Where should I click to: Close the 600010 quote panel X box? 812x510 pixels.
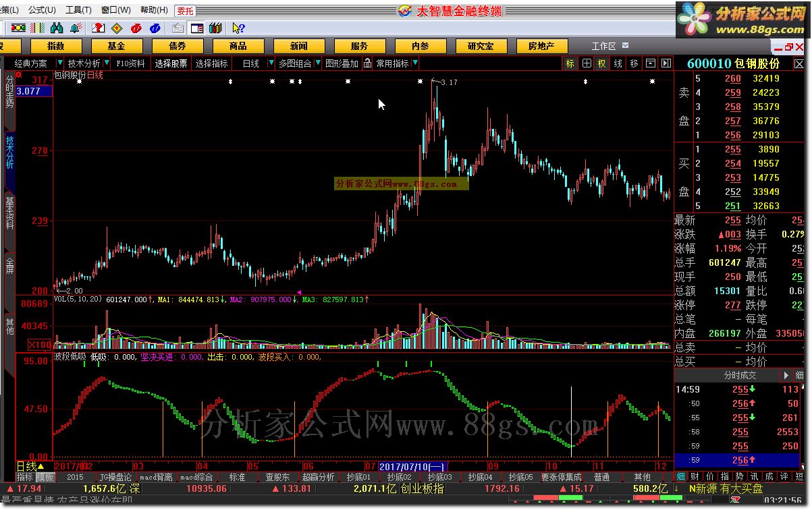point(799,63)
